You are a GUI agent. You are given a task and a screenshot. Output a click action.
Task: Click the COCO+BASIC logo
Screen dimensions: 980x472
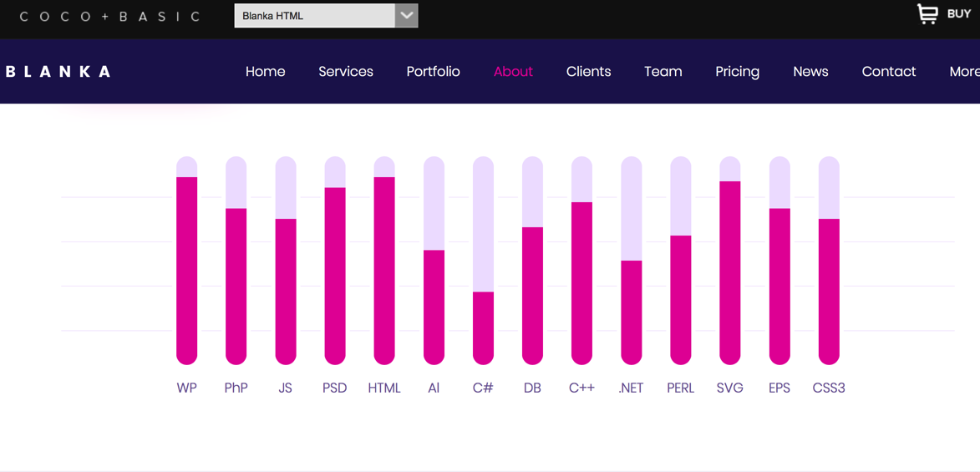[x=110, y=16]
